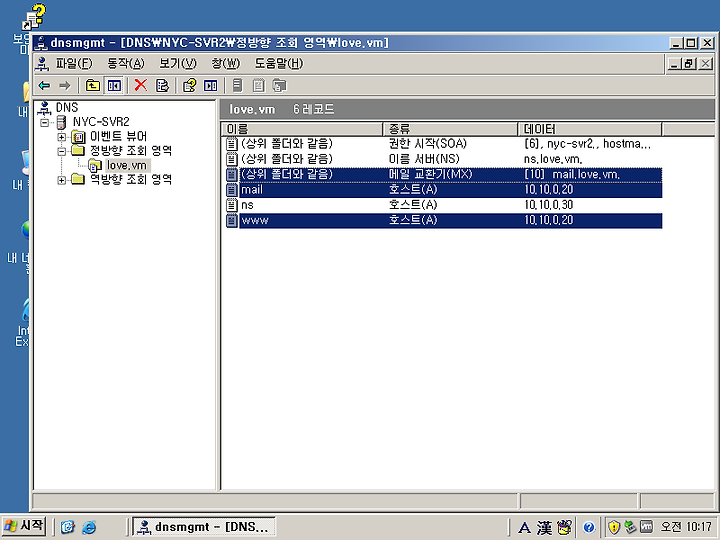The height and width of the screenshot is (540, 720).
Task: Select the ns host record name
Action: tap(248, 205)
